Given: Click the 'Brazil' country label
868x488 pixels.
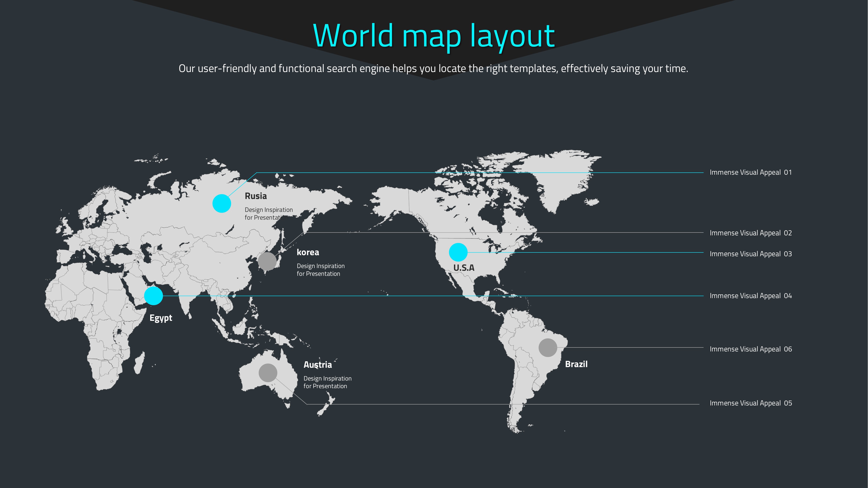Looking at the screenshot, I should click(x=576, y=364).
